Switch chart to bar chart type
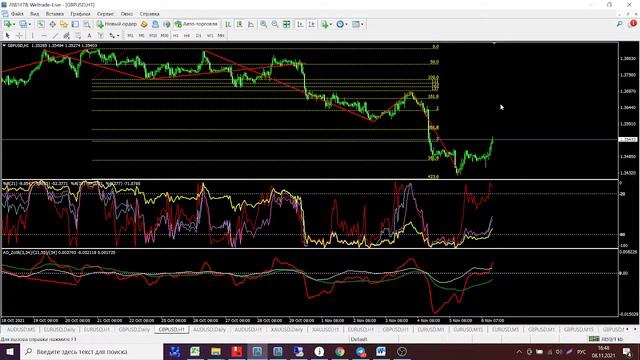The width and height of the screenshot is (640, 360). [x=228, y=24]
